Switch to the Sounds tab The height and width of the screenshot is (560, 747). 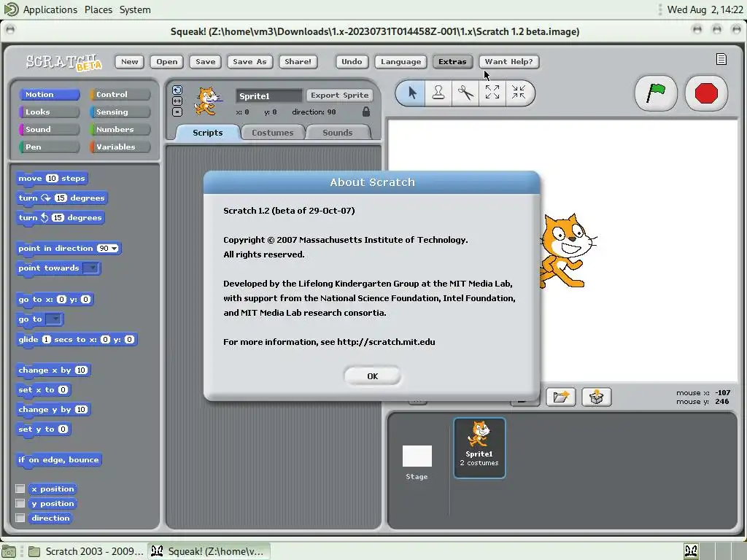click(337, 133)
